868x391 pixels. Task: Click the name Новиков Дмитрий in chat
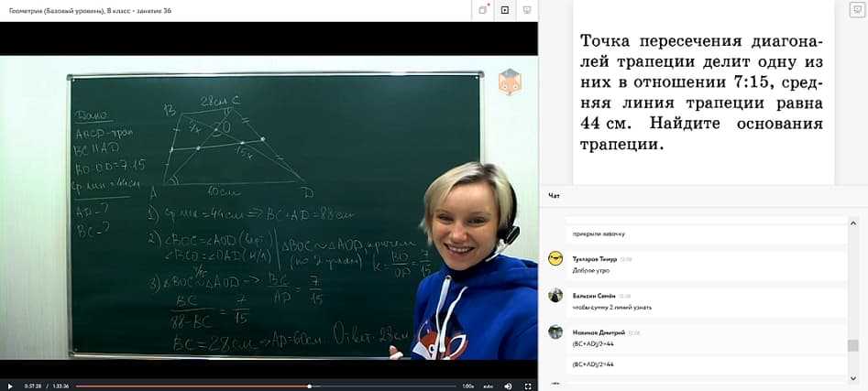tap(599, 332)
